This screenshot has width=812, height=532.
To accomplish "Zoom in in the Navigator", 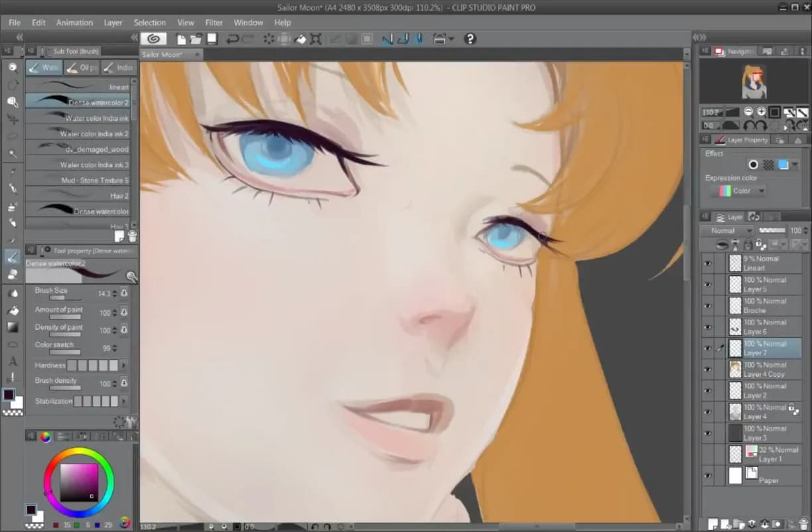I will point(762,112).
